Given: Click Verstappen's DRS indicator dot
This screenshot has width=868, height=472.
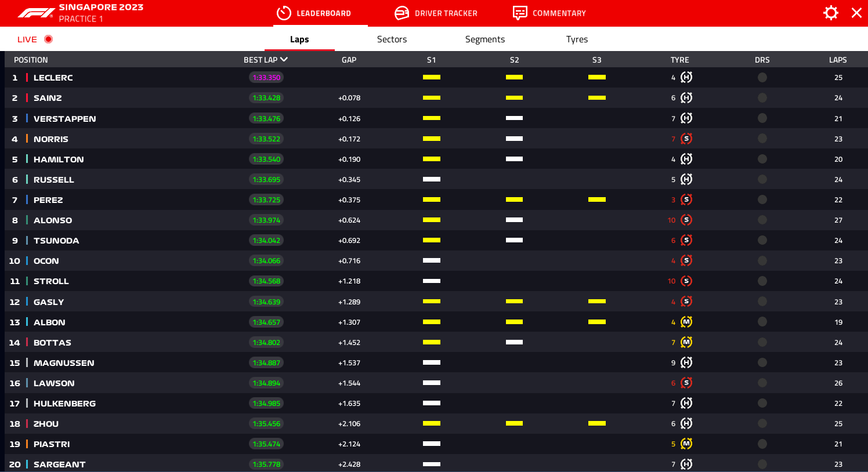Looking at the screenshot, I should pos(762,118).
